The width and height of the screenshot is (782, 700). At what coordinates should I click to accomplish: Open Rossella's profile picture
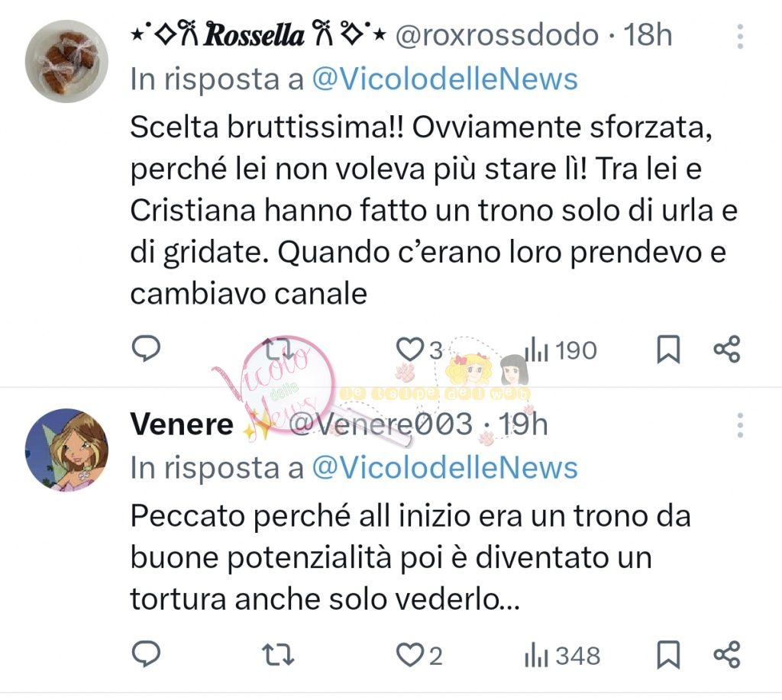click(66, 61)
